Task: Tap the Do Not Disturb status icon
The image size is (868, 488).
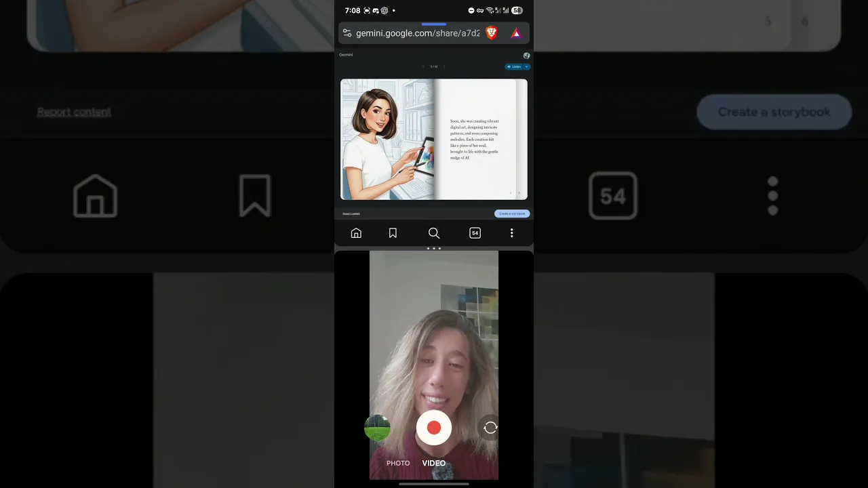Action: [x=471, y=11]
